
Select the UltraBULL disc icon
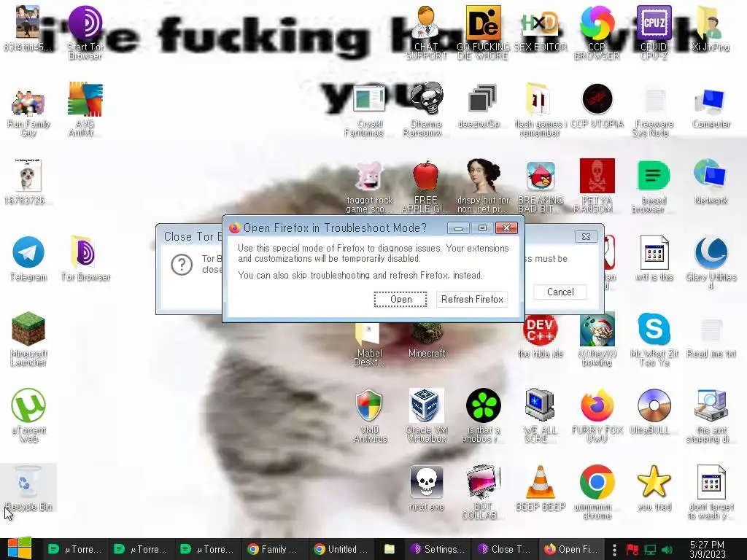[654, 411]
